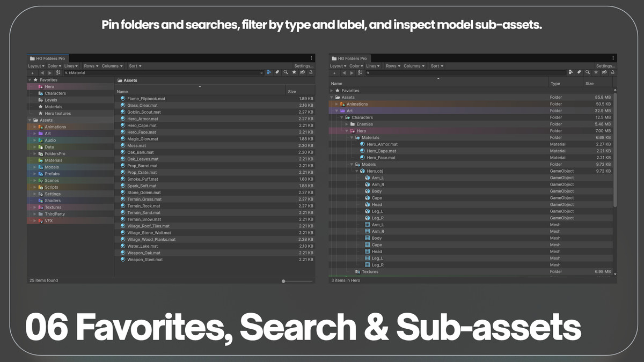The height and width of the screenshot is (362, 644).
Task: Toggle the lock icon in left panel toolbar
Action: click(311, 72)
